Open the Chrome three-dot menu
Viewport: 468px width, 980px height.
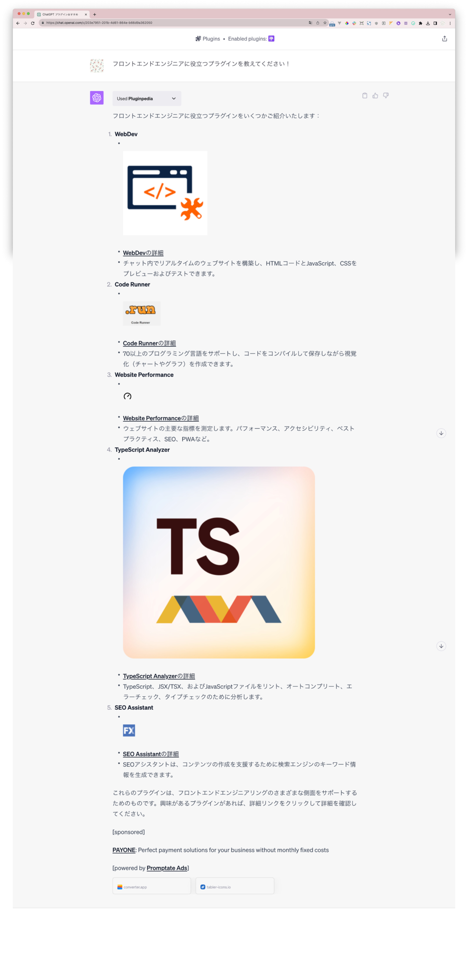[450, 23]
